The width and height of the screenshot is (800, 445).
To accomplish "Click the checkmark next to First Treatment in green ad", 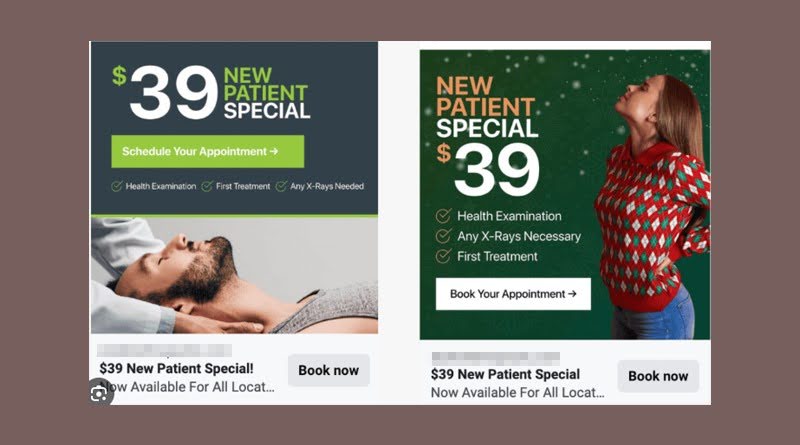I will (x=443, y=256).
